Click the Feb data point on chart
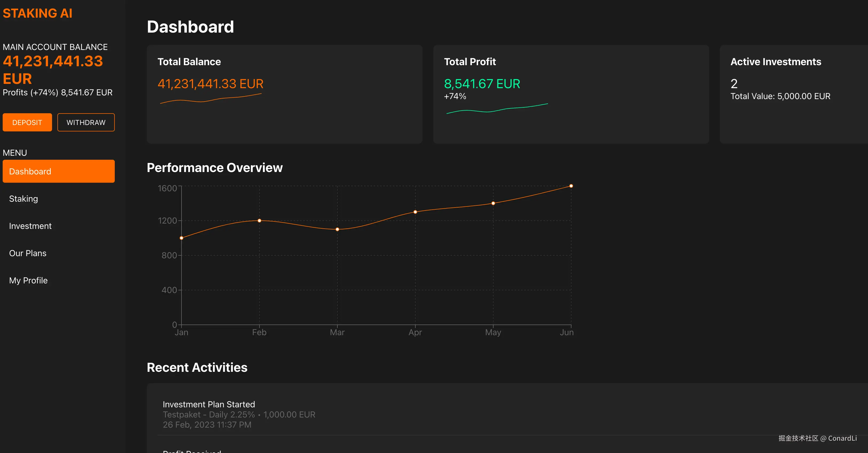The height and width of the screenshot is (453, 868). (259, 221)
